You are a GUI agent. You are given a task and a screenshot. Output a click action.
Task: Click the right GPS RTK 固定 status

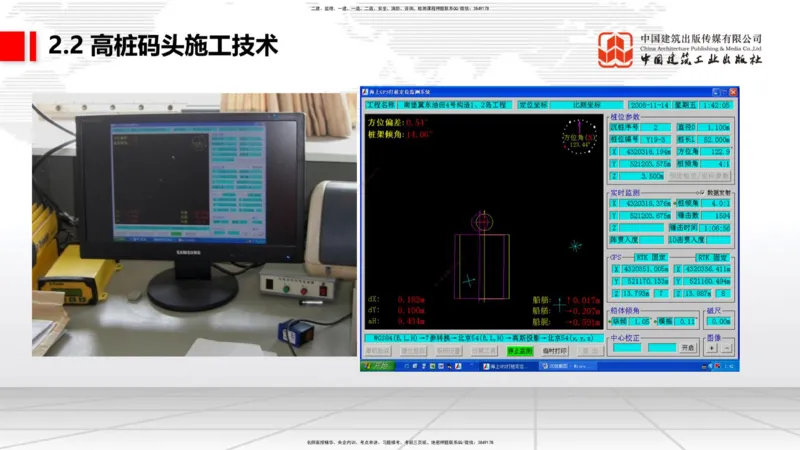click(713, 257)
